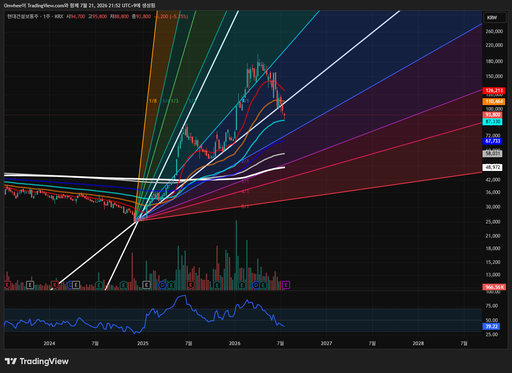Image resolution: width=512 pixels, height=373 pixels.
Task: Click the 42,000 price axis label
Action: tap(493, 180)
